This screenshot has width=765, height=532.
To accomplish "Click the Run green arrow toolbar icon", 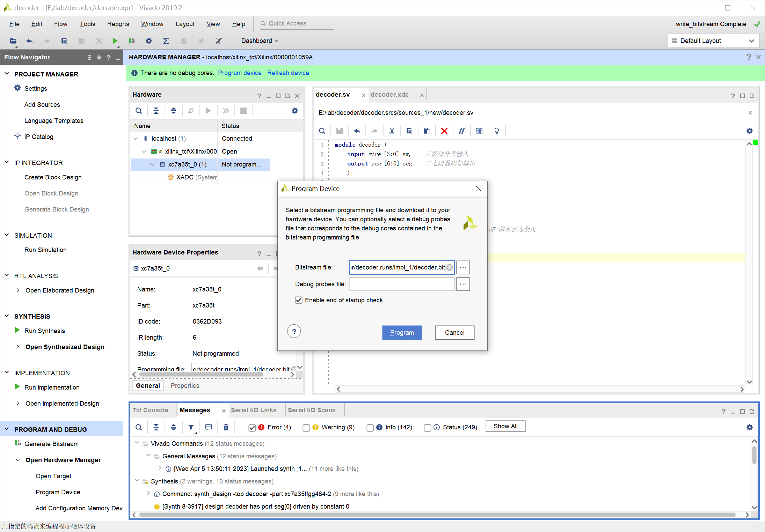I will tap(115, 41).
